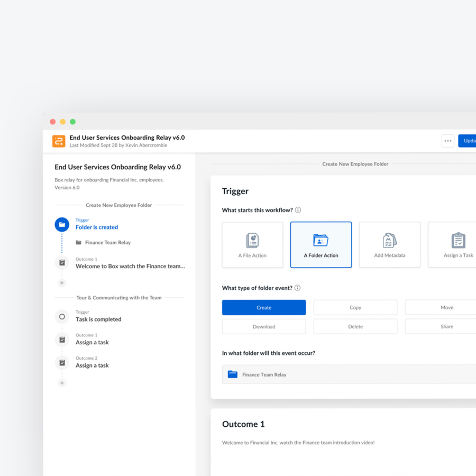Click the info icon beside 'What starts this workflow?'
476x476 pixels.
tap(298, 210)
